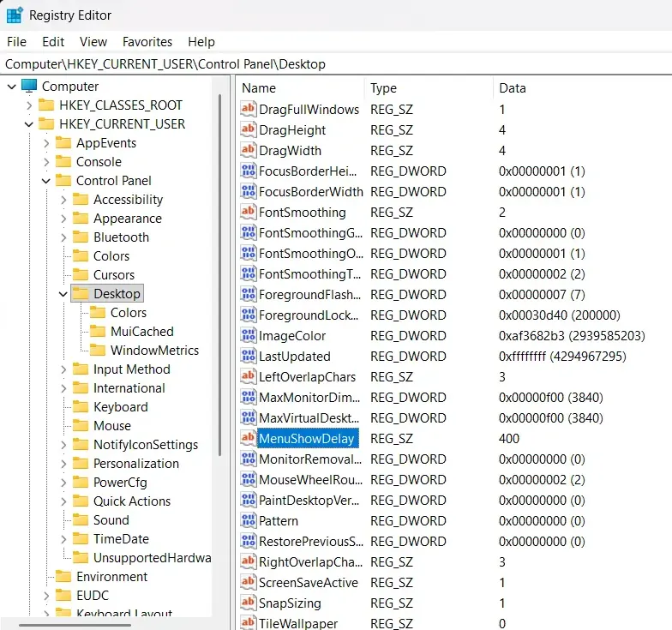Expand the AppEvents key
This screenshot has height=630, width=672.
[x=46, y=142]
